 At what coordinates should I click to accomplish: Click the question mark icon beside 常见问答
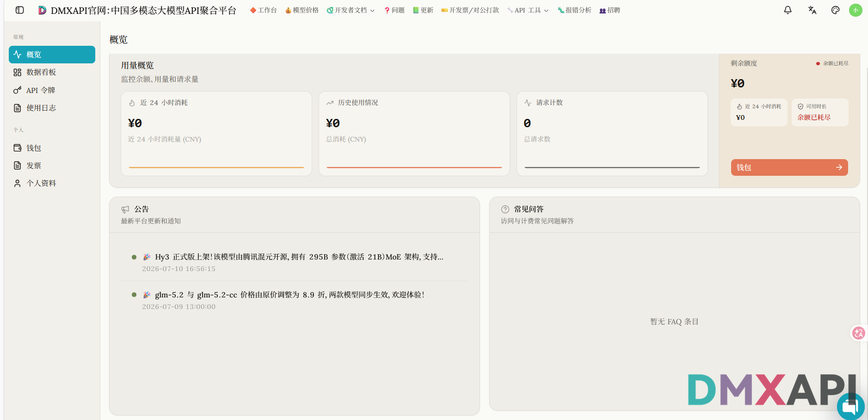tap(505, 209)
